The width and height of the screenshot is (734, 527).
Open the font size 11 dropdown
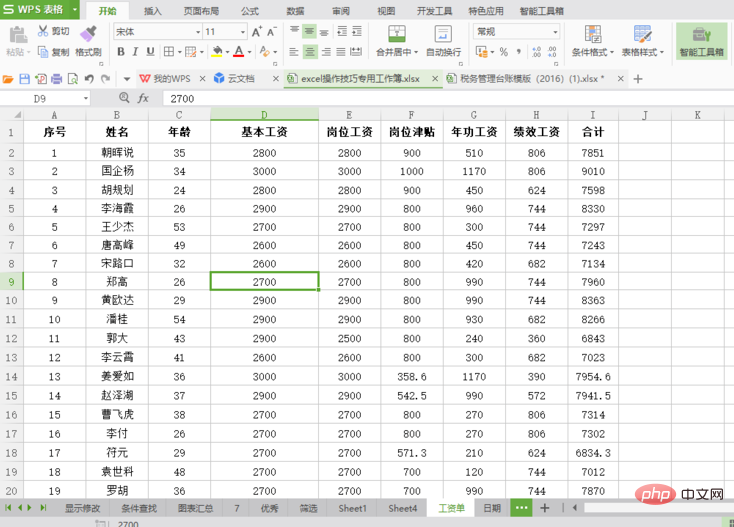coord(242,32)
